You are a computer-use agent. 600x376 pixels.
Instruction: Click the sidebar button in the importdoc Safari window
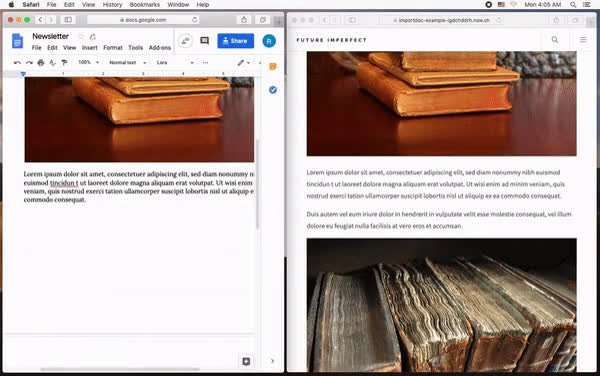tap(352, 20)
